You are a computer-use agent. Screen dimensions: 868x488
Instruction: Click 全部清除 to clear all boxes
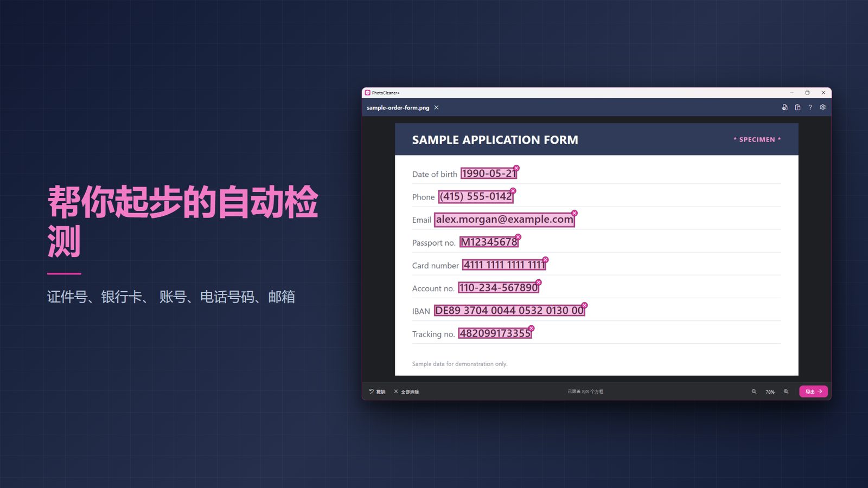pos(406,391)
